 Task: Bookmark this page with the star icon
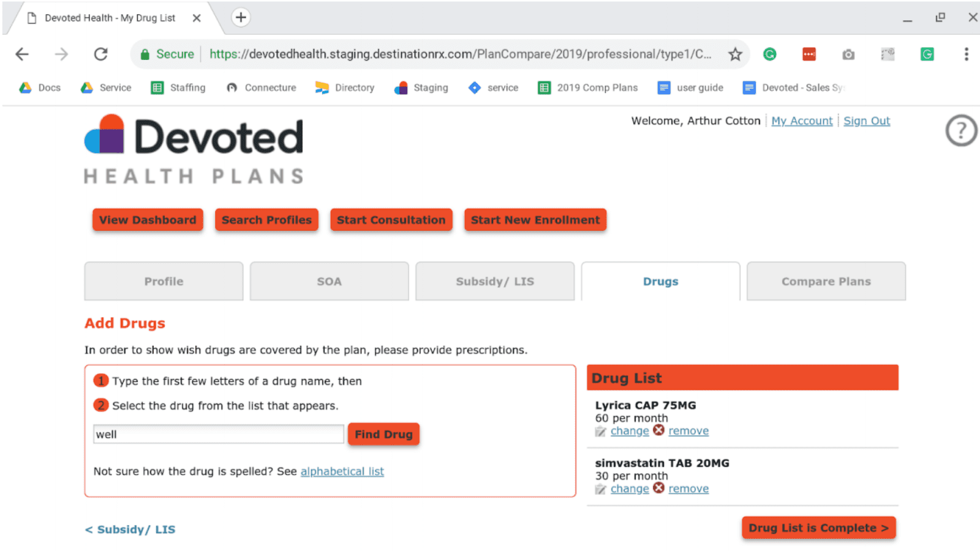(735, 54)
